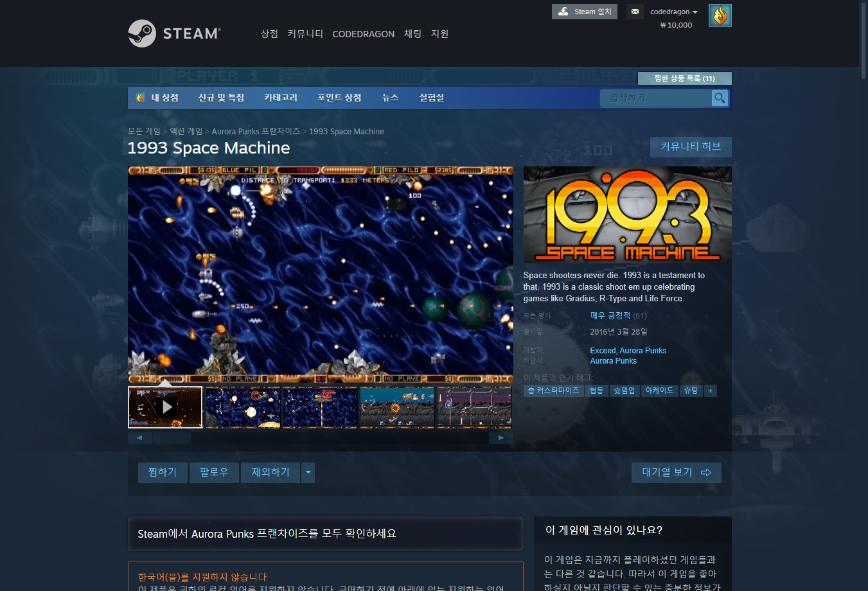Click 대기열 보기 queue button
Screen dimensions: 868x591
pyautogui.click(x=677, y=473)
